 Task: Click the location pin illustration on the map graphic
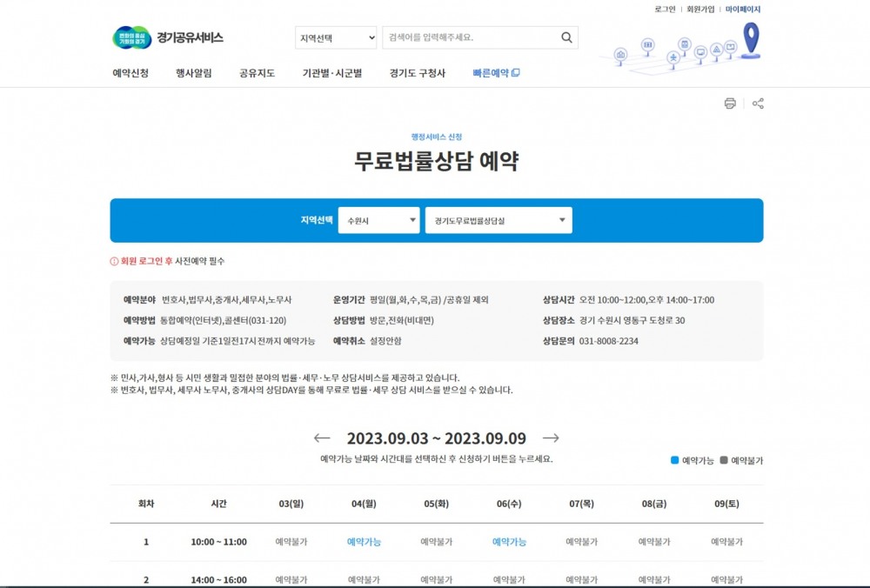pyautogui.click(x=751, y=39)
